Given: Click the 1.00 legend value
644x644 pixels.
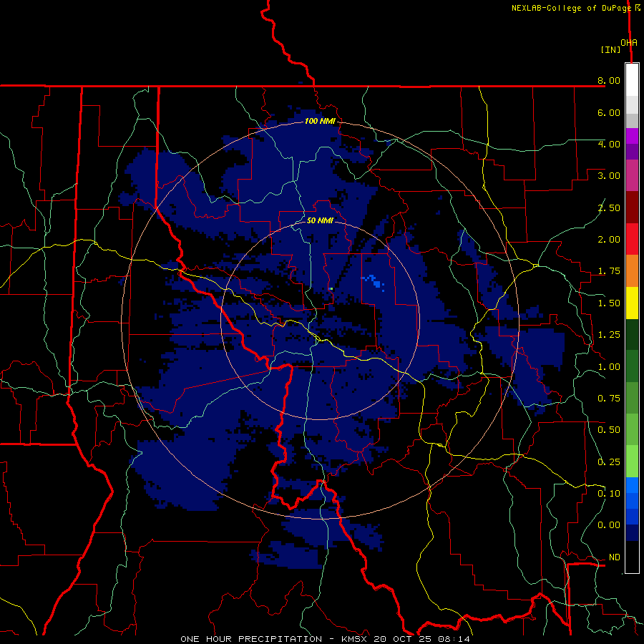Looking at the screenshot, I should (x=609, y=367).
